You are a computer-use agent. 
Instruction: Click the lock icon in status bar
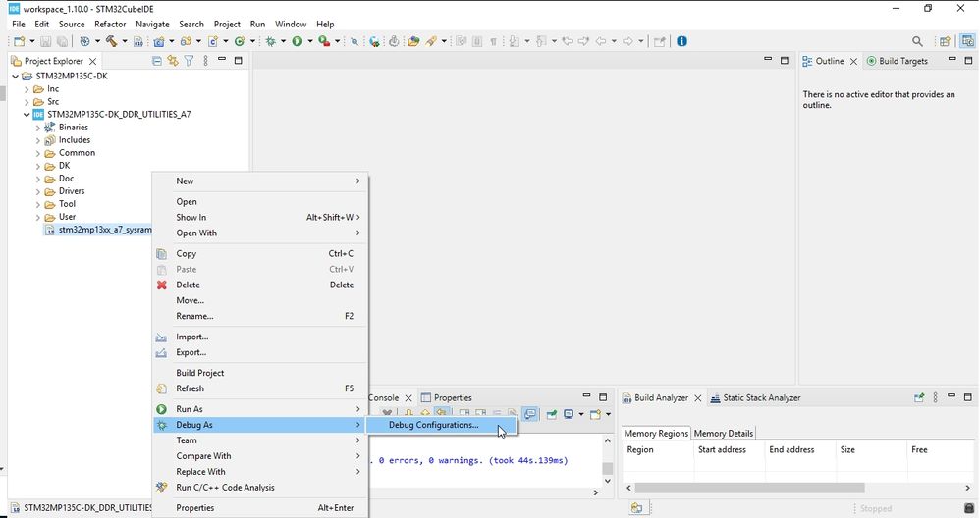[x=969, y=508]
